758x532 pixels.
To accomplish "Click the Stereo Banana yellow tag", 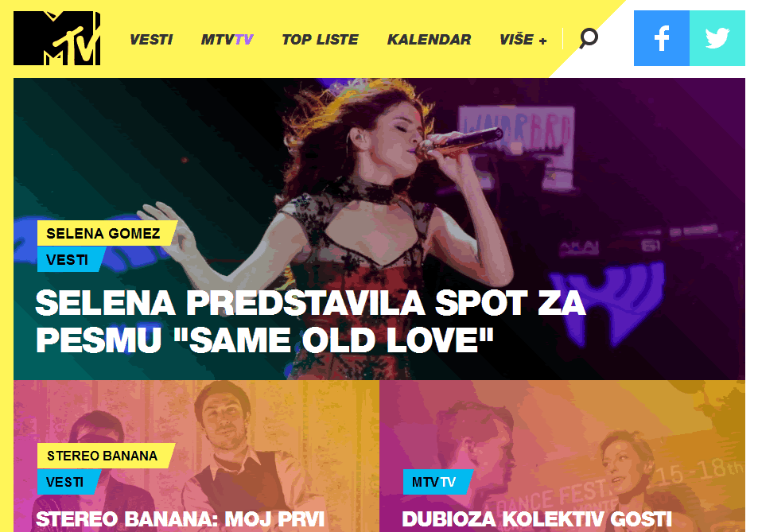I will (x=107, y=456).
